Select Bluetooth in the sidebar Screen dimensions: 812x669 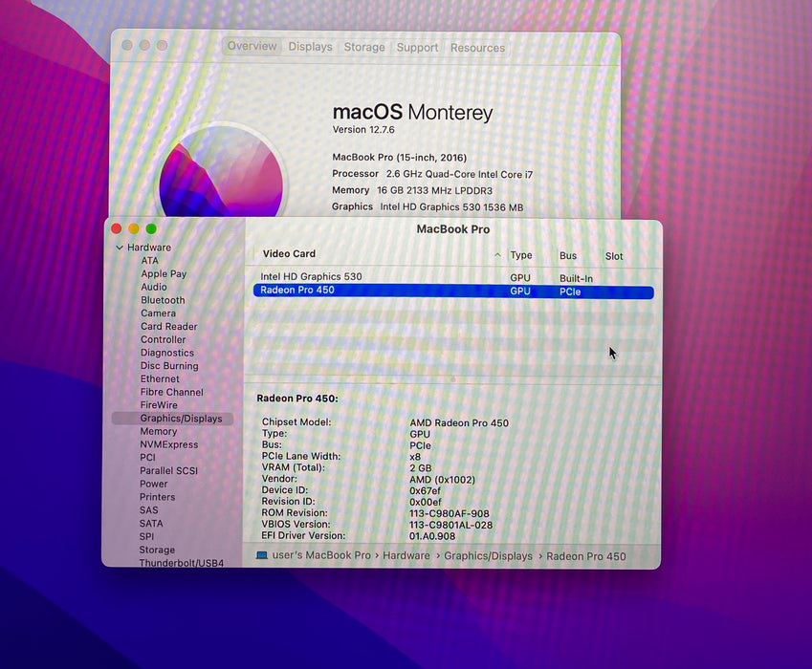click(x=163, y=300)
